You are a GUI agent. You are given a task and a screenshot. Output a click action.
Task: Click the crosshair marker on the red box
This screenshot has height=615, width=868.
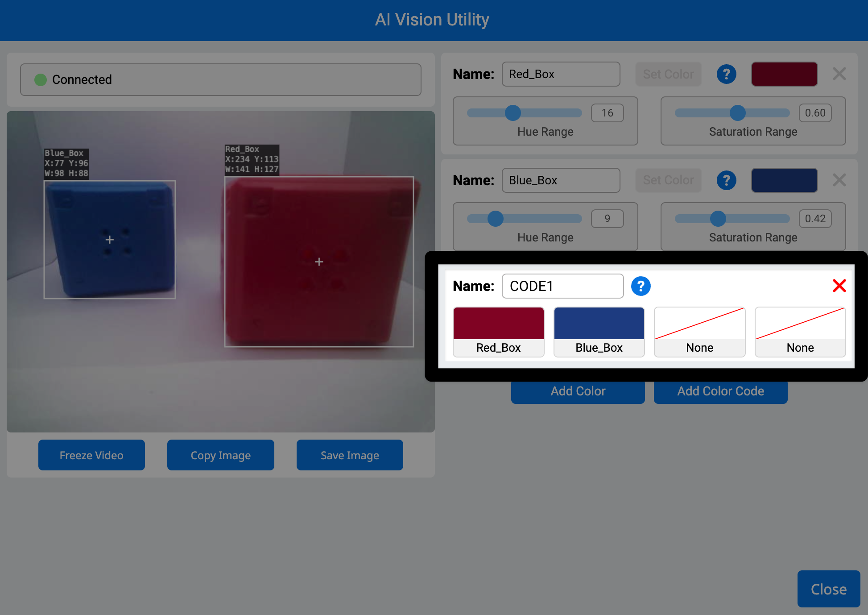click(319, 262)
